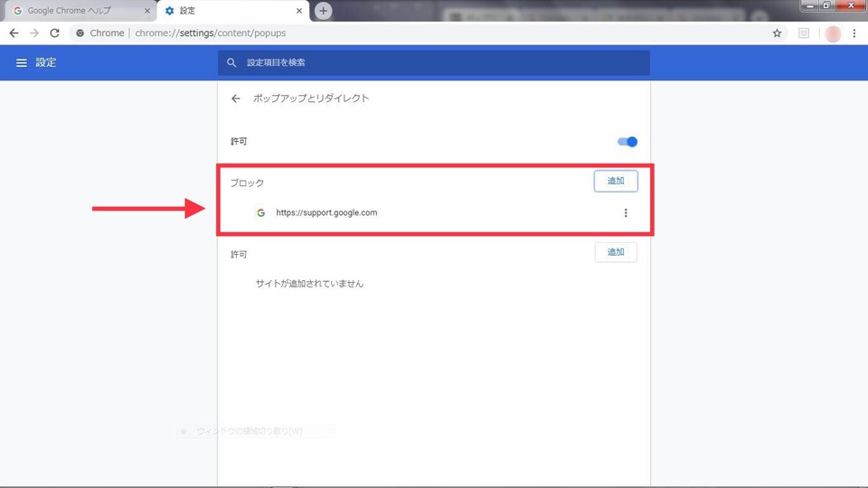Bookmark this page with star icon

click(x=778, y=33)
